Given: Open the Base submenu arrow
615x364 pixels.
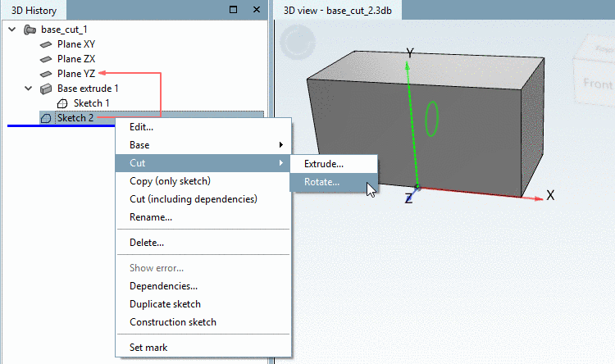Looking at the screenshot, I should (280, 145).
